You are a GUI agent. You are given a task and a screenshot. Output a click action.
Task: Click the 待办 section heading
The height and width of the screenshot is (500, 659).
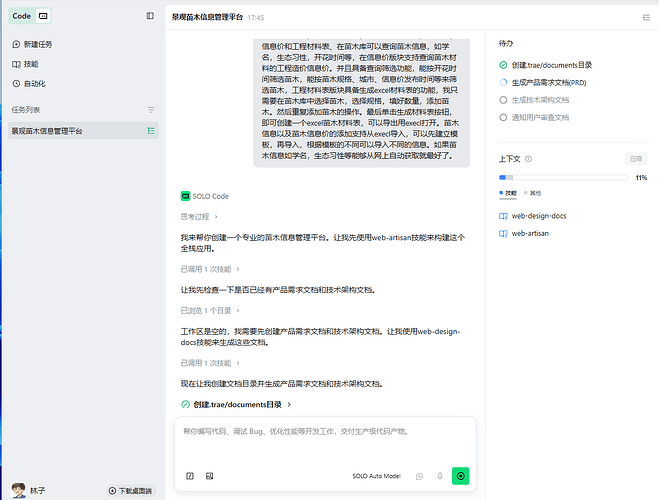[x=506, y=43]
